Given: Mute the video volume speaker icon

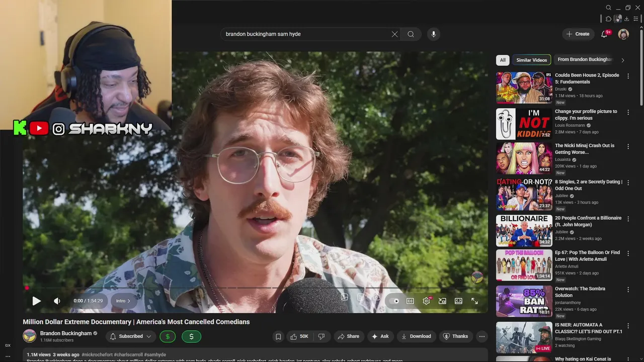Looking at the screenshot, I should pyautogui.click(x=57, y=301).
